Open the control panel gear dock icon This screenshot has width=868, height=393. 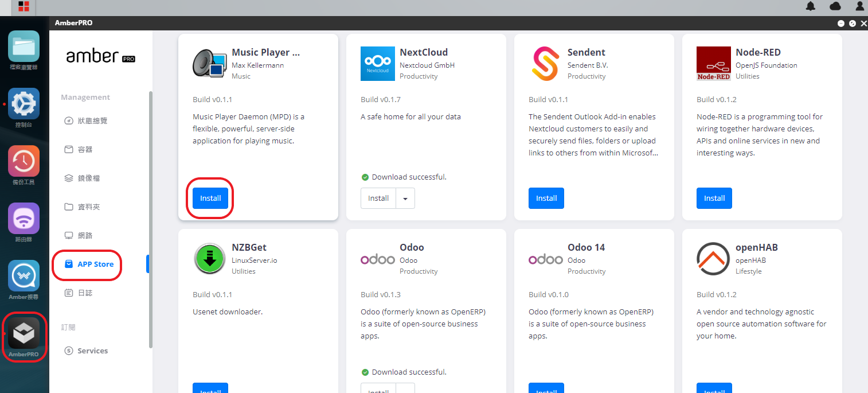[24, 103]
